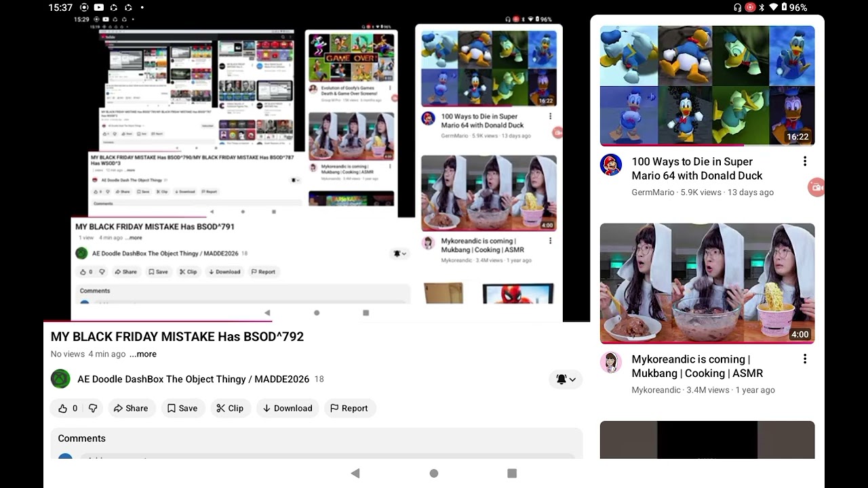Screen dimensions: 868x488
Task: Tap the Wi-Fi status icon
Action: 773,7
